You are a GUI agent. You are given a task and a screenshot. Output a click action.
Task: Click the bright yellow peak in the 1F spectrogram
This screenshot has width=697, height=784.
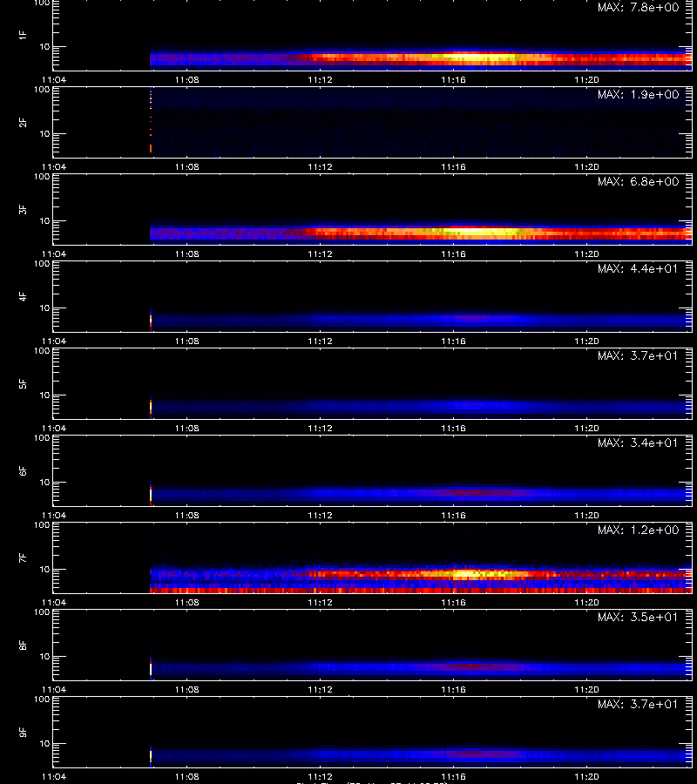[x=472, y=57]
